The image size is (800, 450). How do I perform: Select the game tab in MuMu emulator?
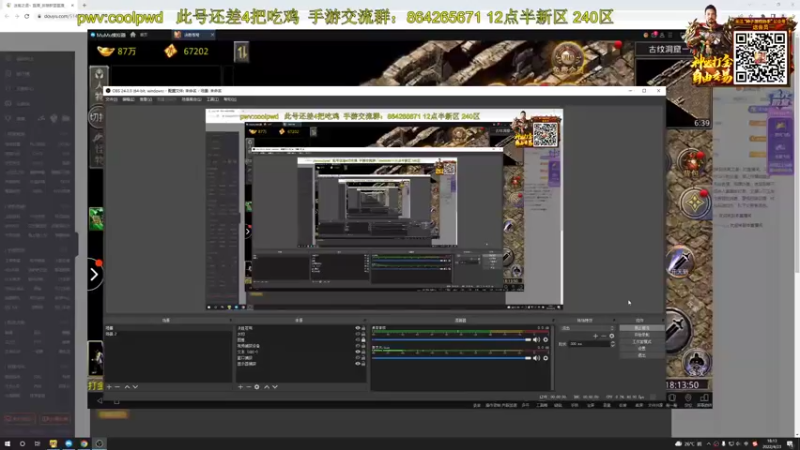tap(193, 35)
